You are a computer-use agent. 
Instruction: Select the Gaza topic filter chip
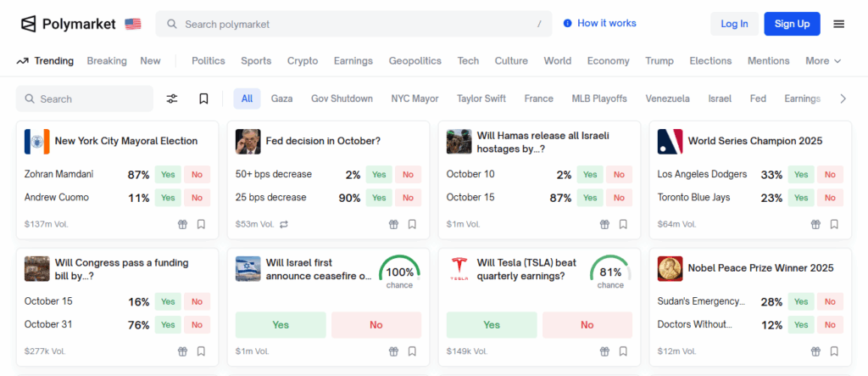[281, 99]
